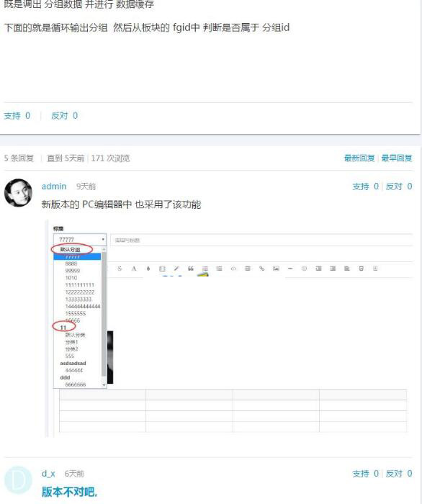Select the highlighted 77777 option in the dropdown list
This screenshot has width=422, height=504.
tap(77, 256)
